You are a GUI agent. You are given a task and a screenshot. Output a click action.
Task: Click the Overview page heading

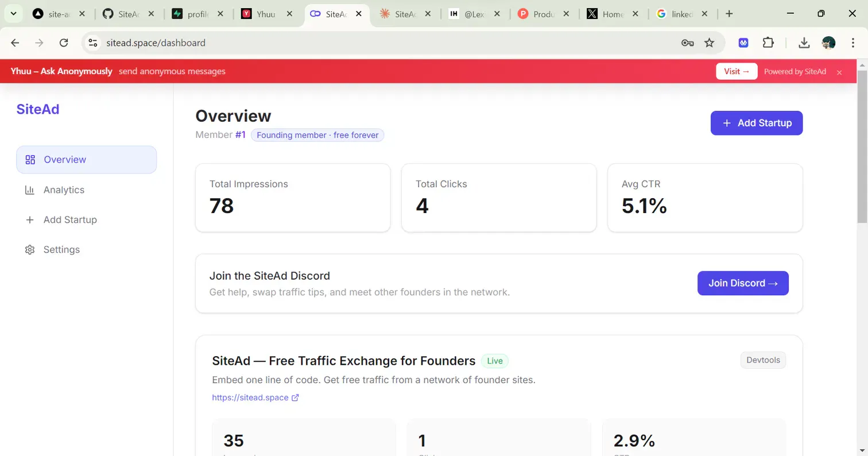point(233,116)
